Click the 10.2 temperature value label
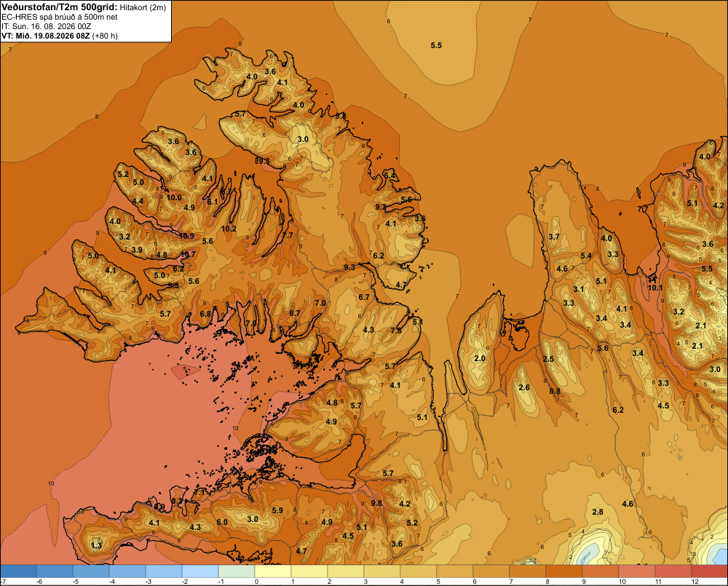Screen dimensions: 728x586 pyautogui.click(x=229, y=229)
